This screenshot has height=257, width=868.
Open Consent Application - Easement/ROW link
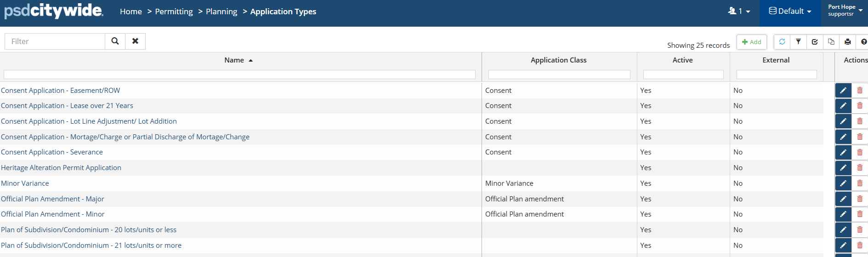point(60,91)
